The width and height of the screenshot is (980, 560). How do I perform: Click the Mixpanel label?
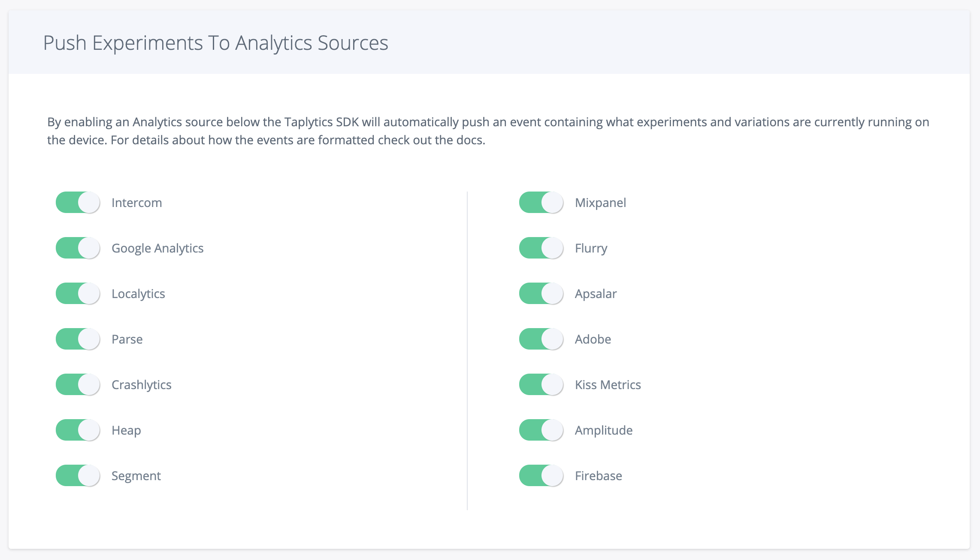[x=600, y=203]
